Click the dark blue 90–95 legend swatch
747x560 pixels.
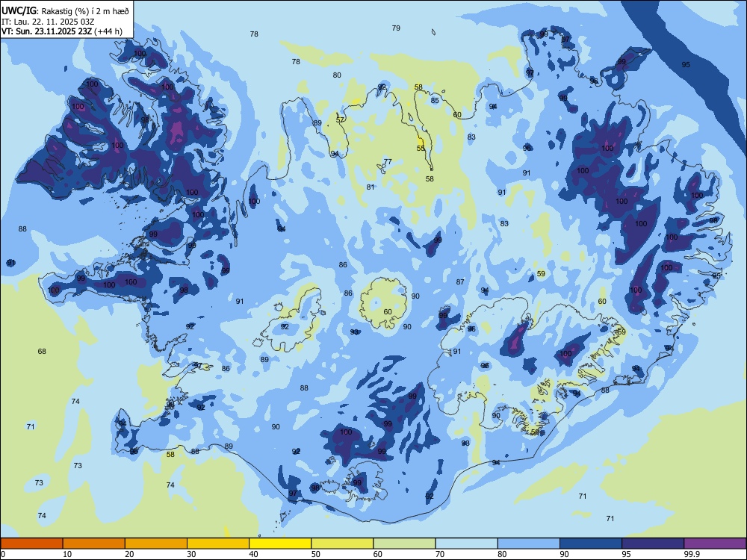tap(591, 544)
